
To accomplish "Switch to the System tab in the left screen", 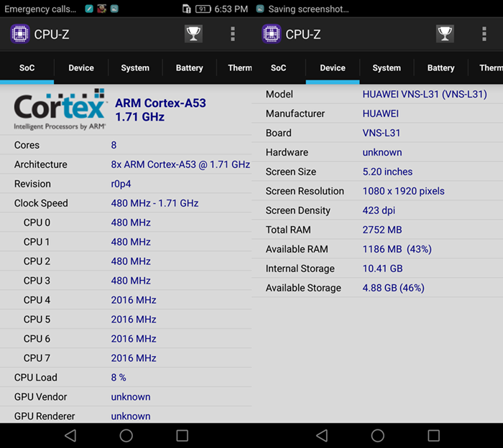I will point(135,68).
